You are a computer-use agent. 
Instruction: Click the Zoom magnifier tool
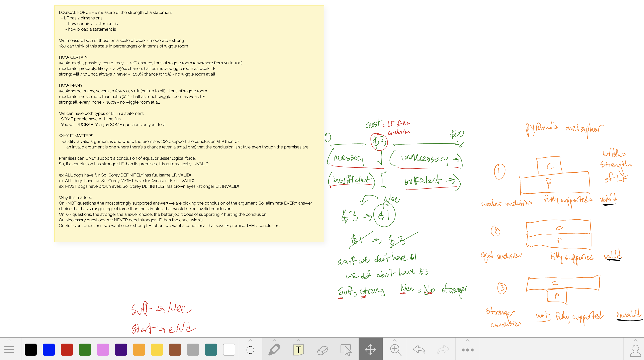(x=395, y=350)
